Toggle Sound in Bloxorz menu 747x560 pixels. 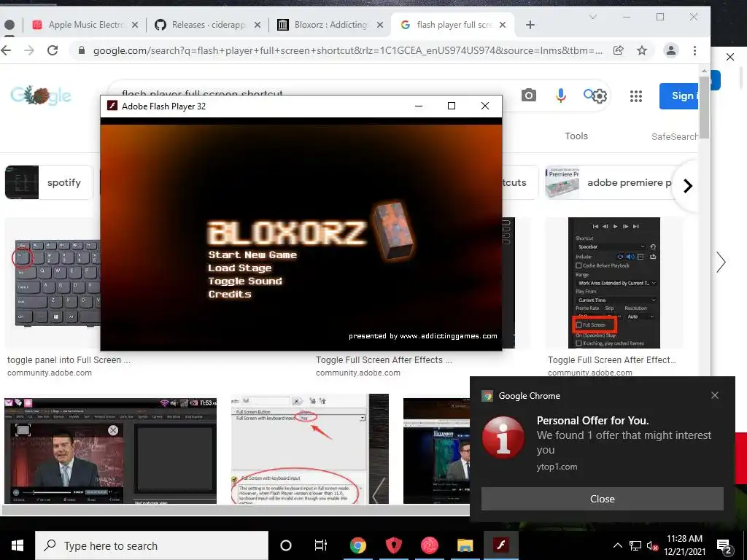click(x=245, y=281)
